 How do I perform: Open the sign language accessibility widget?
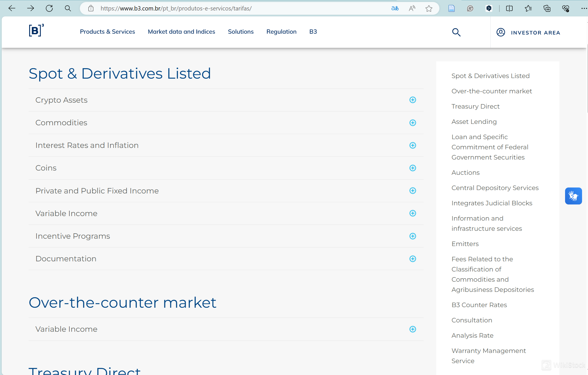click(573, 196)
